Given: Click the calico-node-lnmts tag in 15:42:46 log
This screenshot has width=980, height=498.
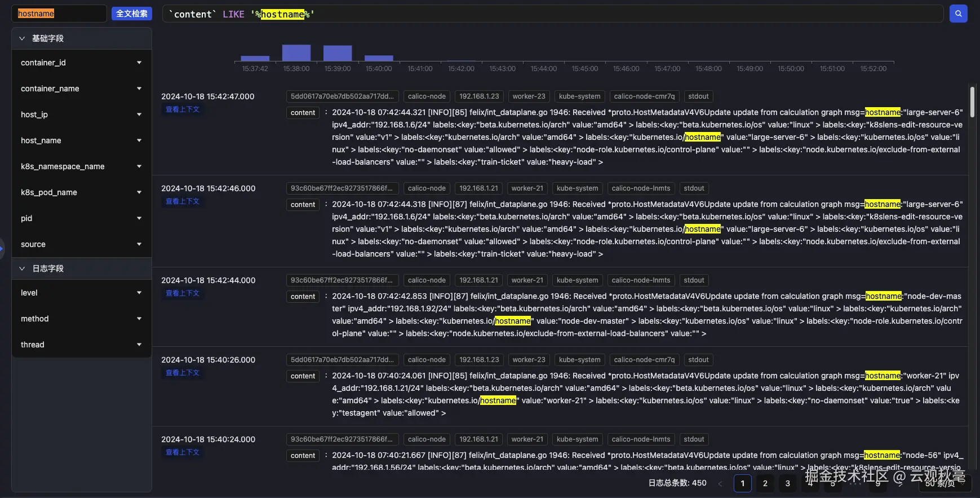Looking at the screenshot, I should pos(641,188).
